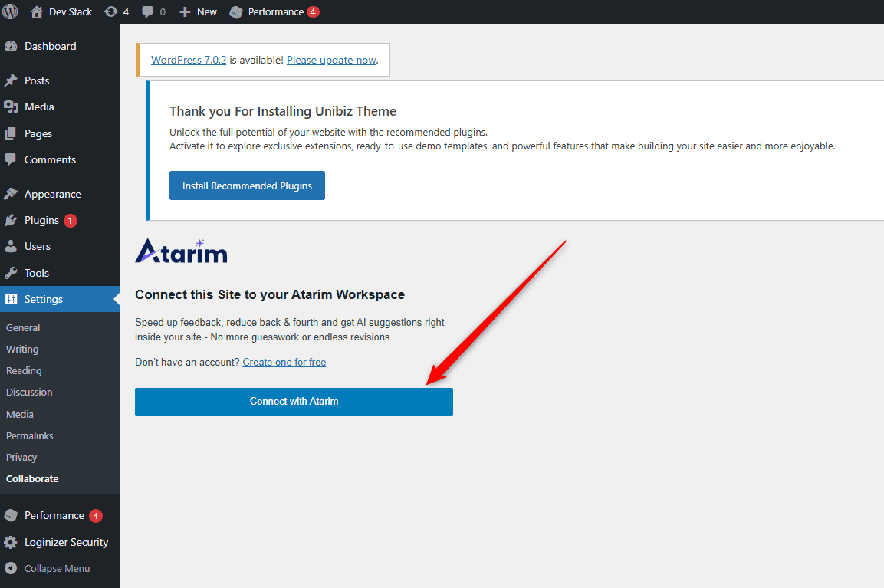
Task: Click the WordPress 7.0.2 link
Action: coord(189,60)
